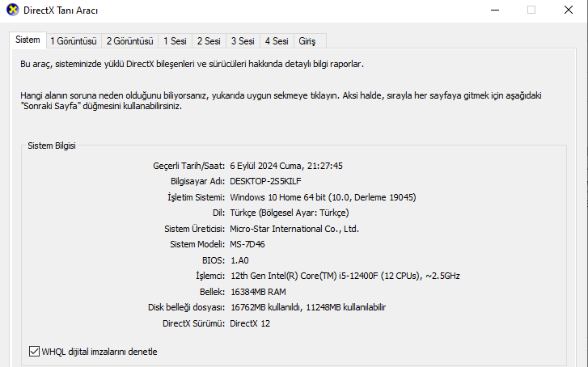
Task: Click the Bilgisayar Adı label
Action: (x=197, y=181)
